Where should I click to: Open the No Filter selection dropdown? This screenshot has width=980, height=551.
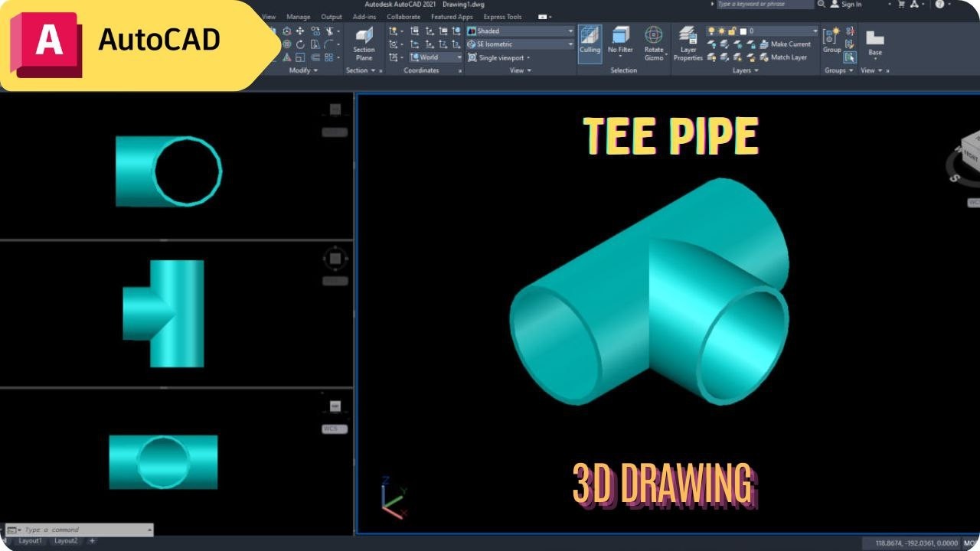(x=620, y=56)
